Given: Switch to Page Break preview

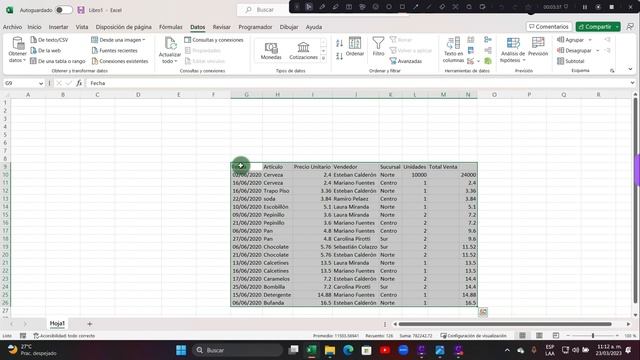Looking at the screenshot, I should coord(556,336).
